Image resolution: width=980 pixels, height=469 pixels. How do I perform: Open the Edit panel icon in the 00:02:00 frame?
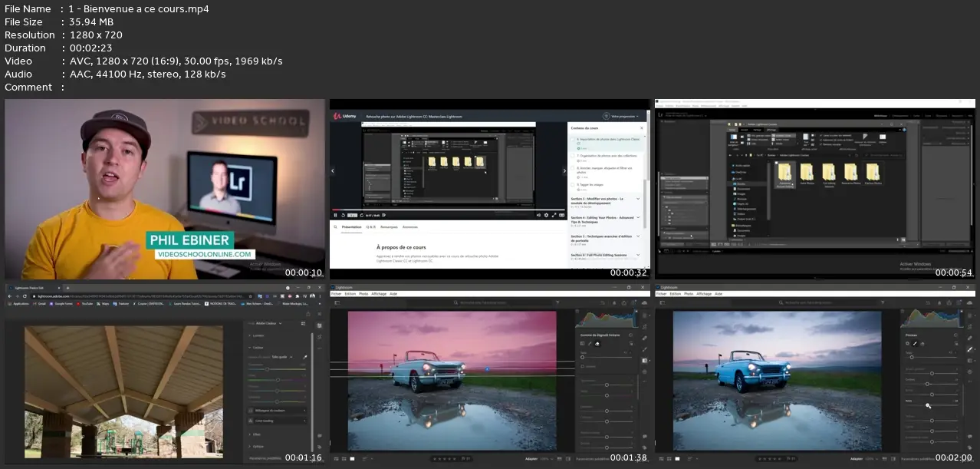point(969,315)
